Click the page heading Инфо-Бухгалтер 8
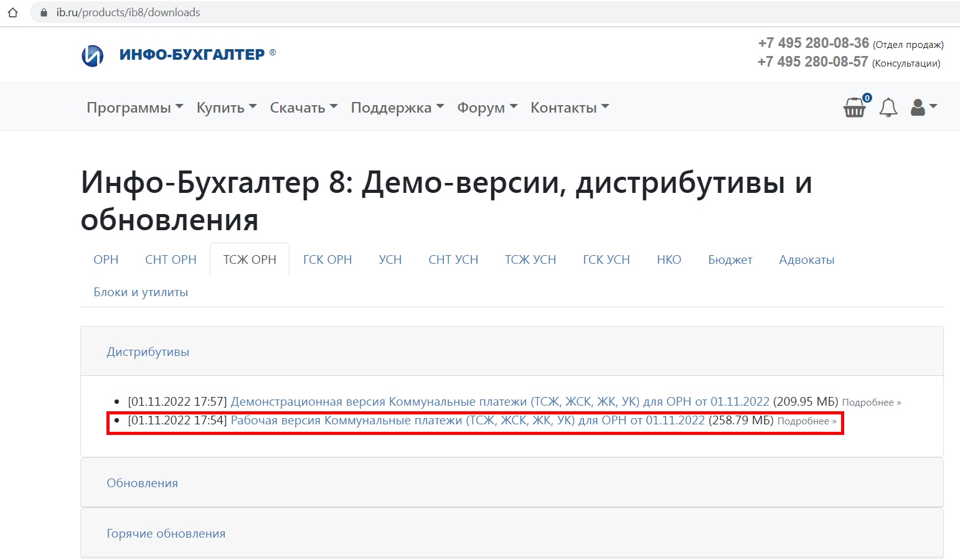 446,200
